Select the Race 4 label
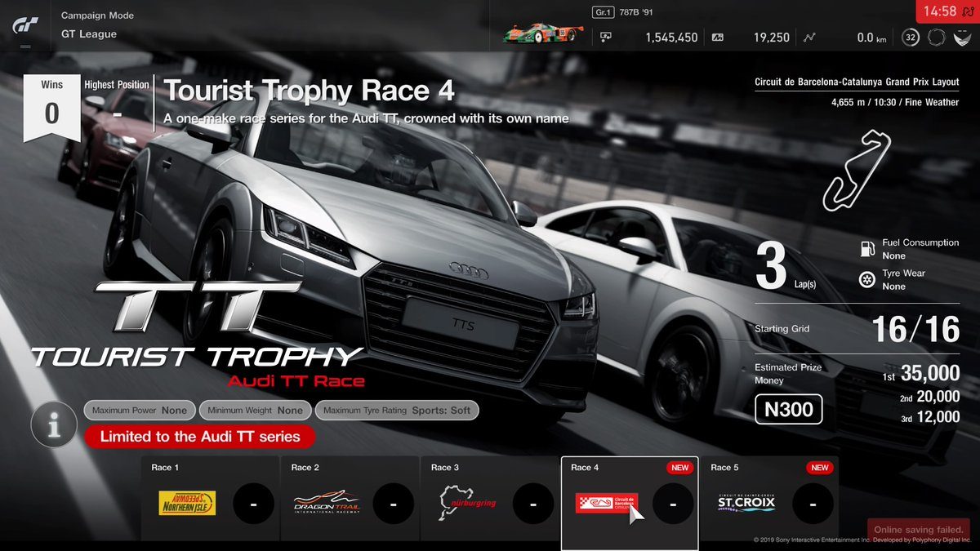 585,468
